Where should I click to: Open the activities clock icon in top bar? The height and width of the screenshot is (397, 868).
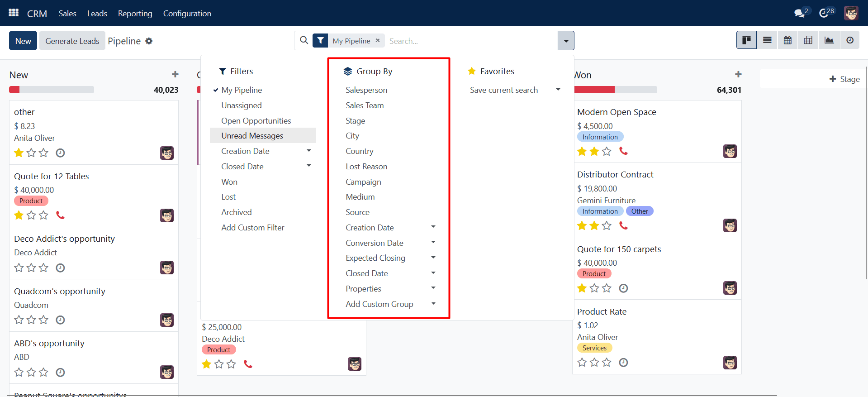pos(824,13)
